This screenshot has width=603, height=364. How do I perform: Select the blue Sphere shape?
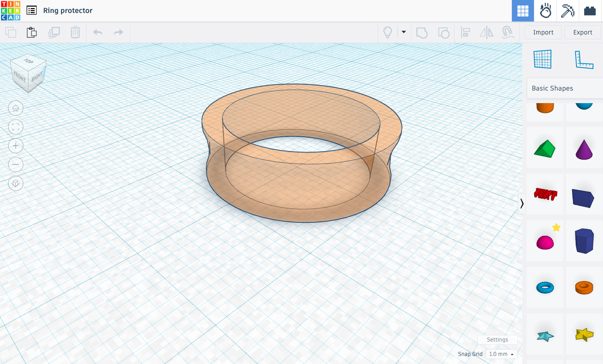click(584, 106)
